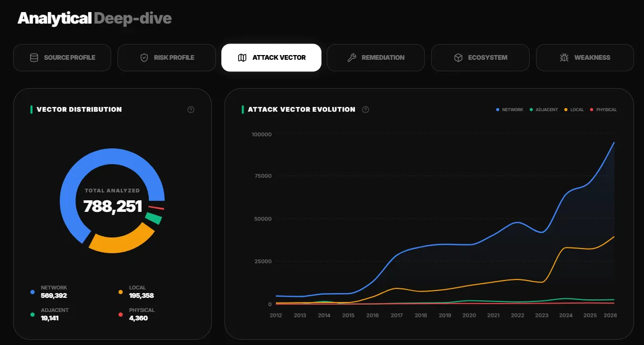Click the map icon on Attack Vector
644x345 pixels.
[242, 58]
